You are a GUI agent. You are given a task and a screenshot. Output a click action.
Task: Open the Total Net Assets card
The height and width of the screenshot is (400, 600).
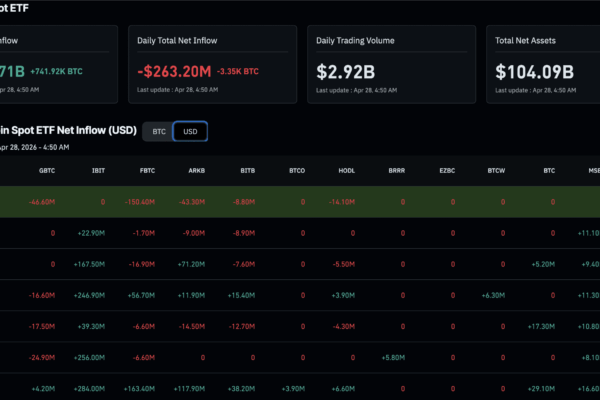543,63
